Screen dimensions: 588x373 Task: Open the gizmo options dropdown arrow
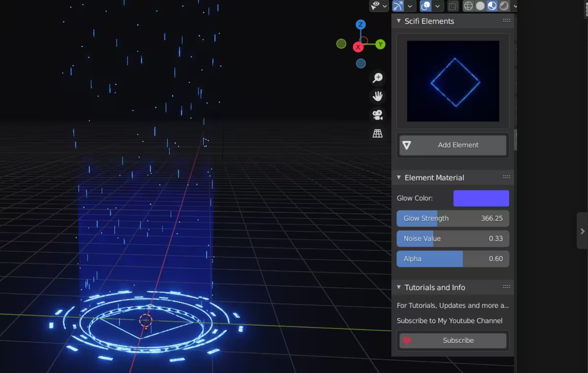[x=410, y=6]
